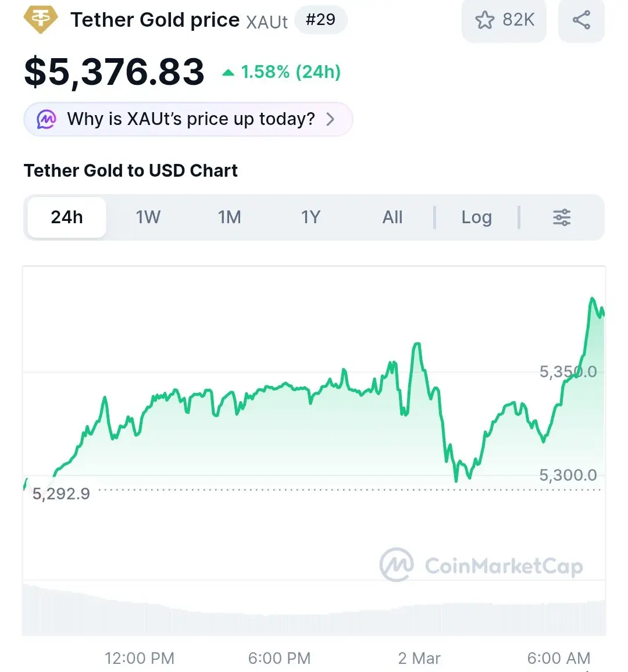Expand the "Why is XAUt's price up" chevron

point(330,119)
